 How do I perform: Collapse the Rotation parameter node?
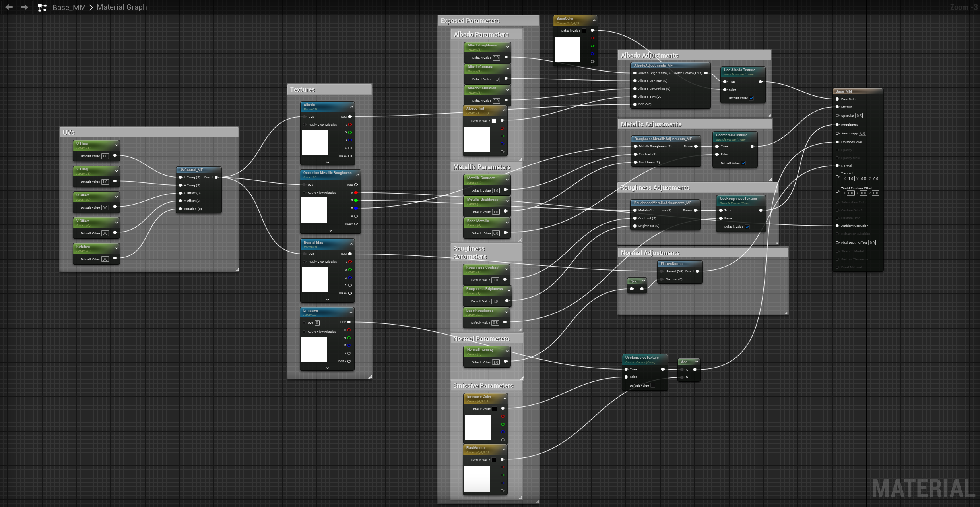(116, 248)
